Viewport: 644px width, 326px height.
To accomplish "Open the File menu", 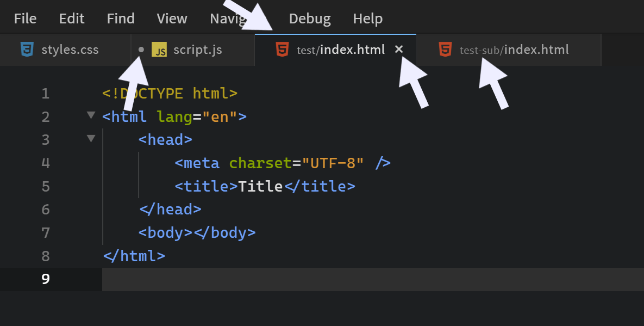I will (x=25, y=18).
